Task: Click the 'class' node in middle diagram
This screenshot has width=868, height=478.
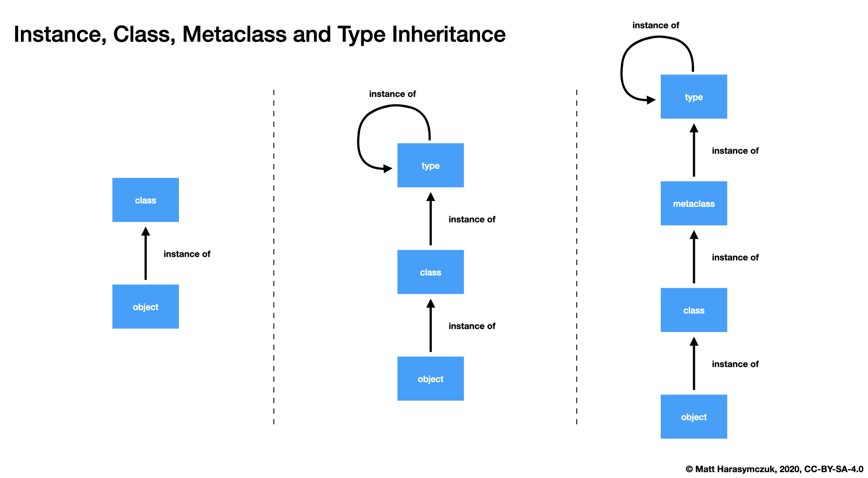Action: point(430,272)
